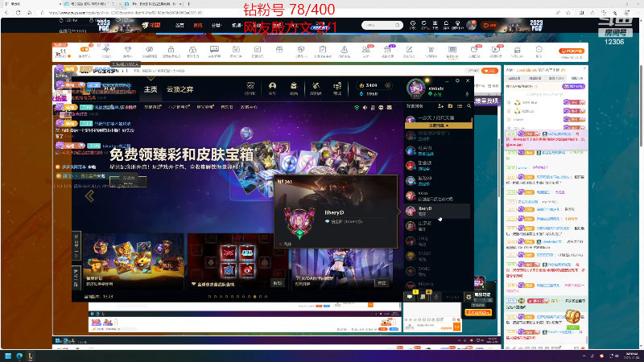The height and width of the screenshot is (362, 644).
Task: Click the bug-report icon at friends panel bottom
Action: (469, 296)
